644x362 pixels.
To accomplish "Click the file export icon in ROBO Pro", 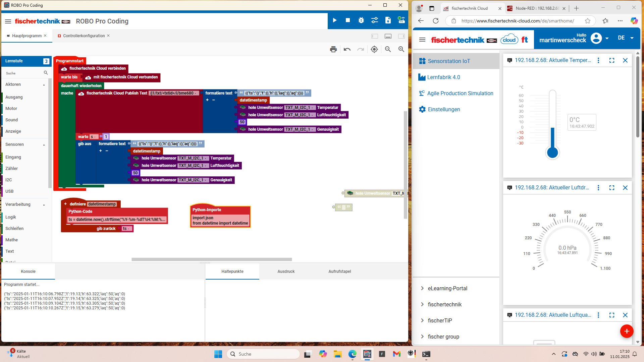I will [x=388, y=20].
